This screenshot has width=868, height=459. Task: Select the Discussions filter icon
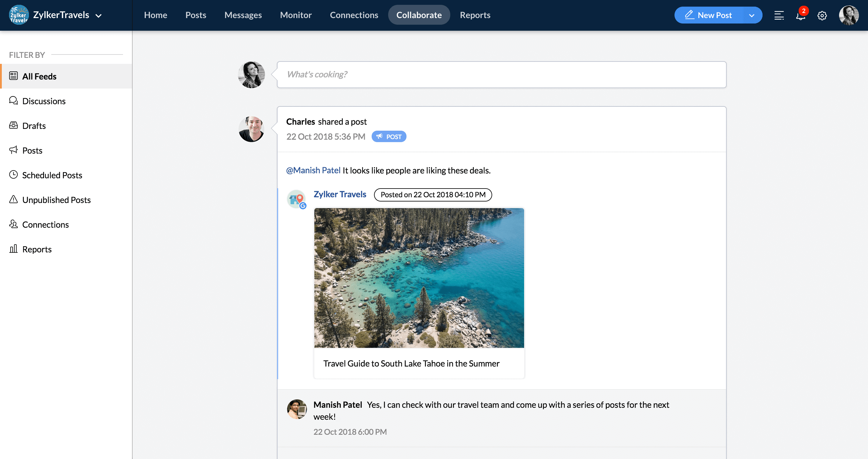14,101
